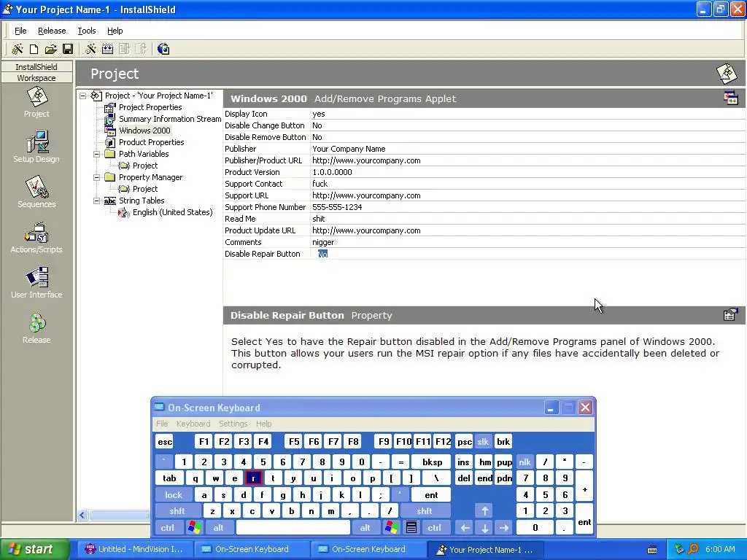Screen dimensions: 747x560
Task: Click the esc key on keyboard
Action: coord(165,442)
